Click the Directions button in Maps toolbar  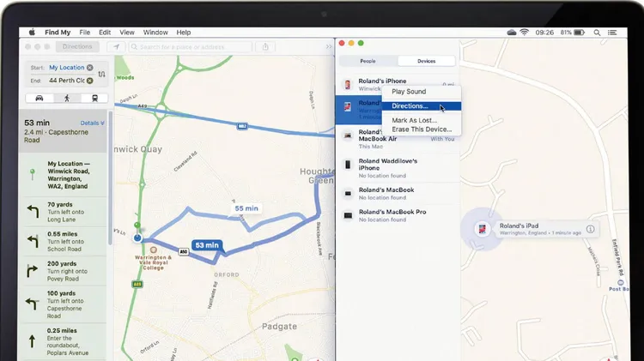(77, 46)
